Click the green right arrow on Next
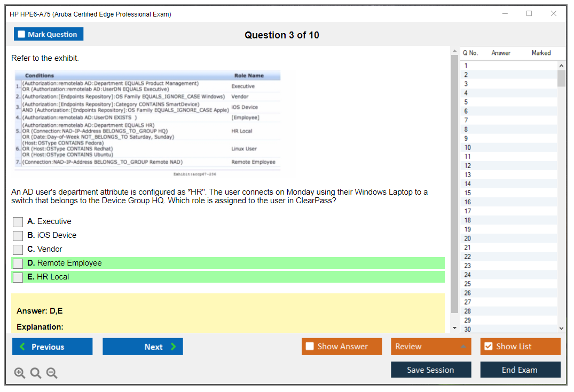This screenshot has width=574, height=392. pyautogui.click(x=174, y=347)
